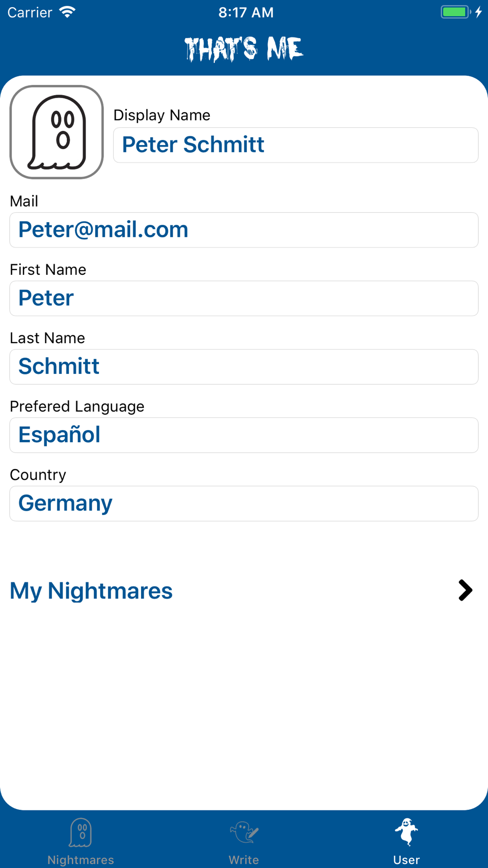Screen dimensions: 488x868
Task: Tap the chevron arrow beside My Nightmares
Action: point(465,590)
